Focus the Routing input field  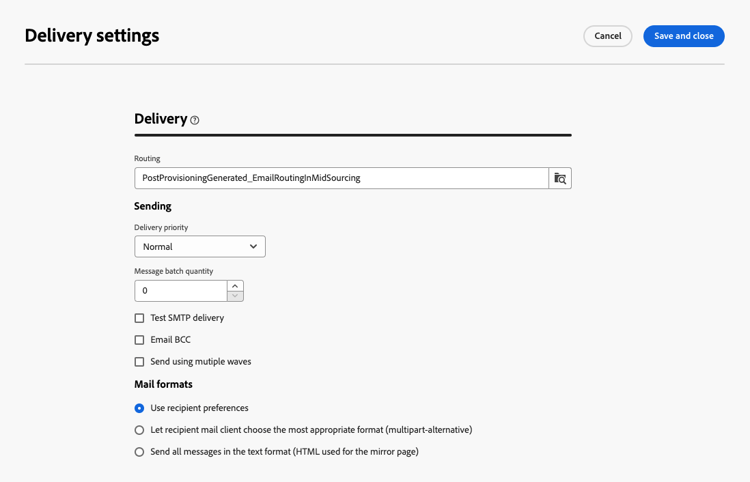tap(341, 178)
